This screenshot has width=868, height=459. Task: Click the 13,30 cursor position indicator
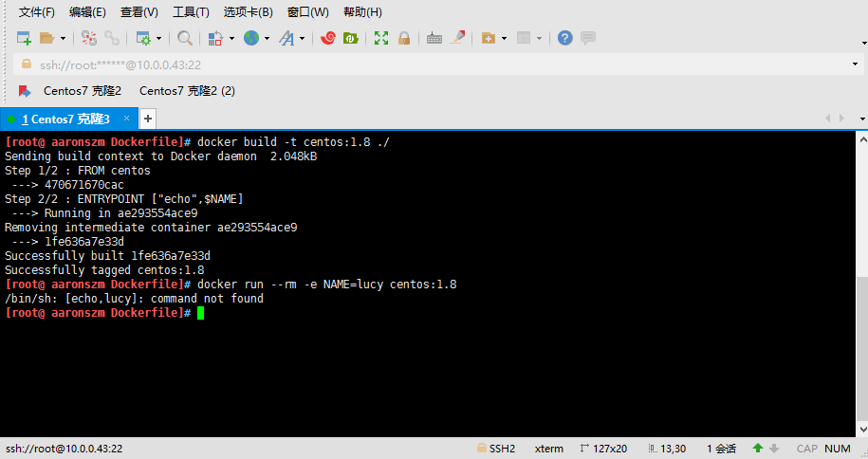click(x=667, y=449)
